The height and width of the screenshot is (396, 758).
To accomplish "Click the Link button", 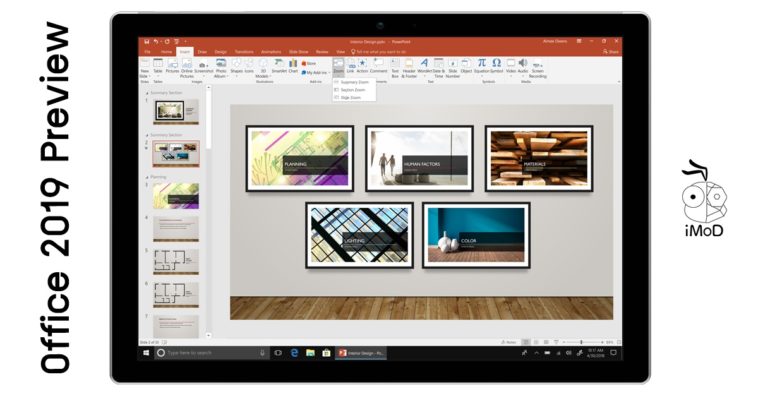I will tap(350, 66).
